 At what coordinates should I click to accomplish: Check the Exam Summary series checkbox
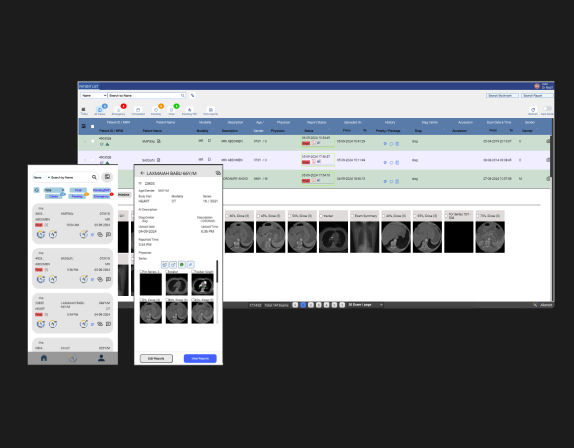point(352,216)
